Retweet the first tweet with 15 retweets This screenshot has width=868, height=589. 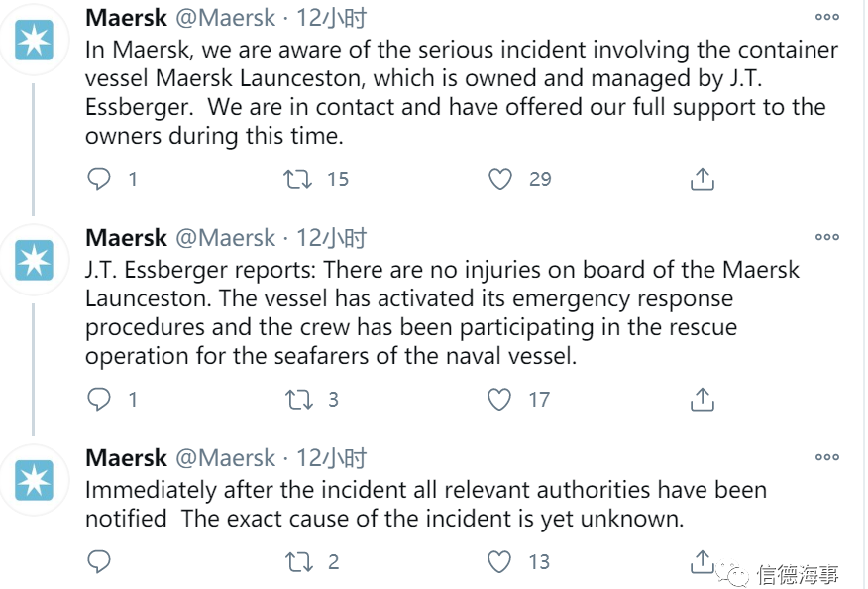pyautogui.click(x=298, y=179)
